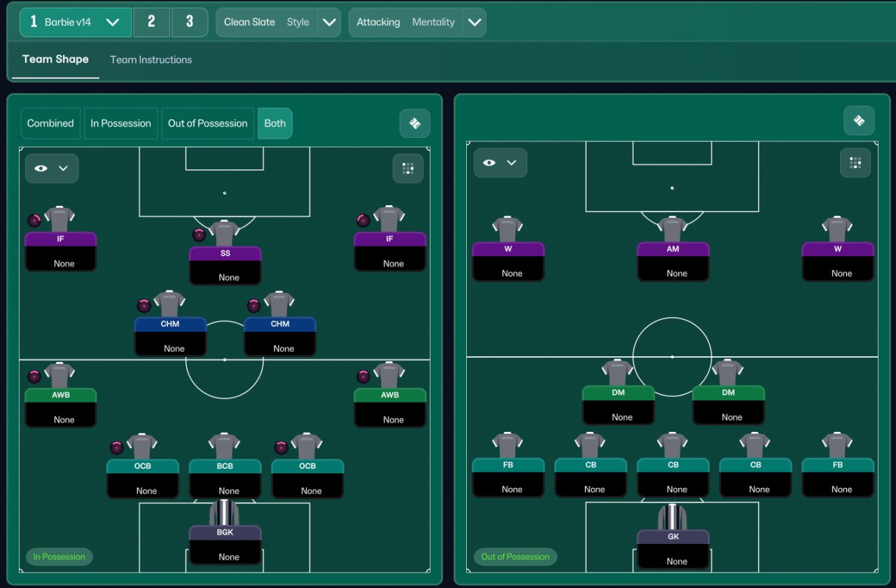Open the grid icon on the Out of Possession pitch
The height and width of the screenshot is (588, 896).
(855, 162)
